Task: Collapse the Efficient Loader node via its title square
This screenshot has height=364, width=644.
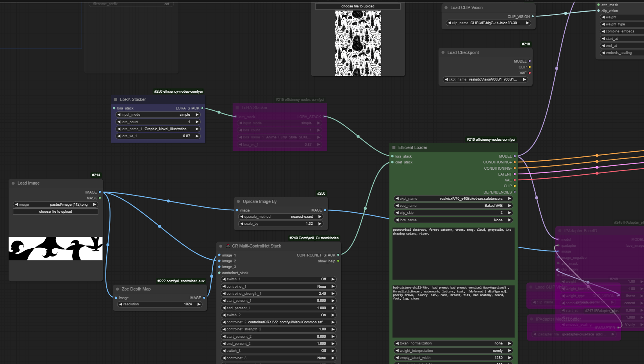Action: pos(394,148)
